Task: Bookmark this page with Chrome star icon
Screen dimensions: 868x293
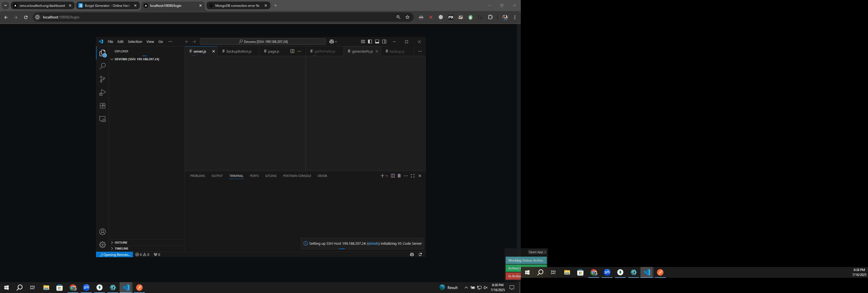Action: pyautogui.click(x=407, y=17)
